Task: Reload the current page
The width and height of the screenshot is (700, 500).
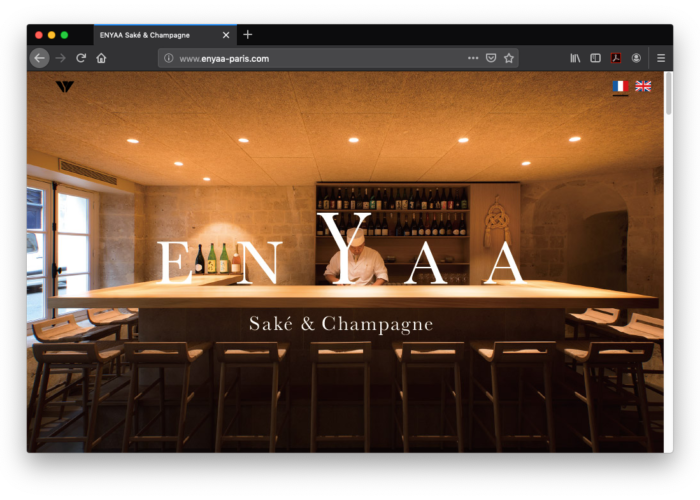Action: pos(81,58)
